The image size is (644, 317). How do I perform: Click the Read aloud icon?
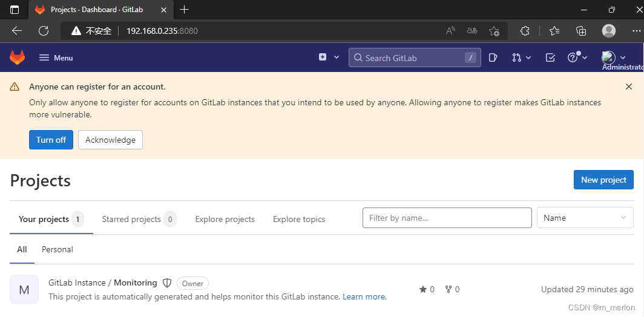450,31
